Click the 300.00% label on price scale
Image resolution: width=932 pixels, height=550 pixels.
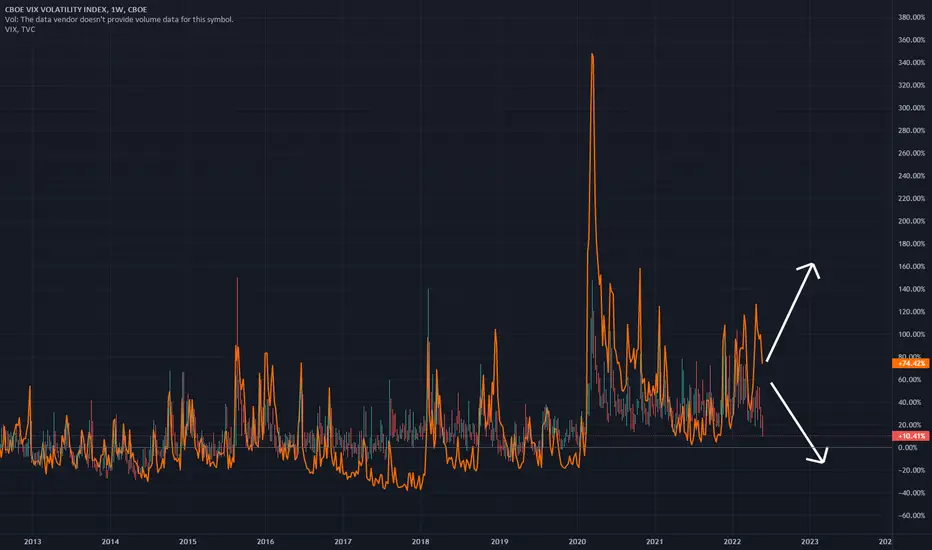911,108
